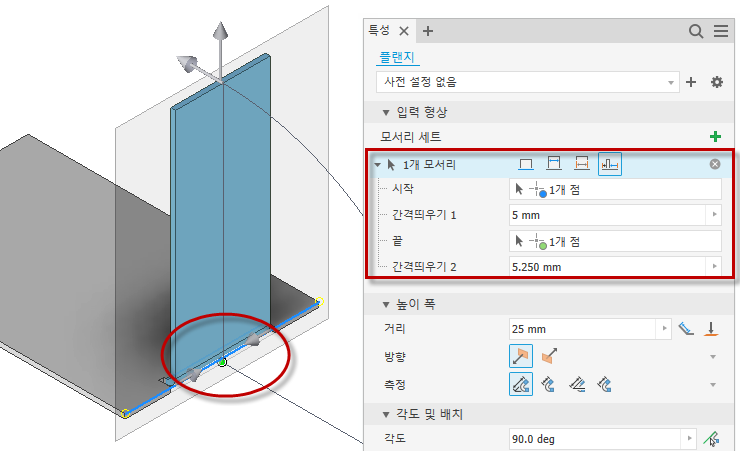Toggle the first 측정 bend measurement option
740x451 pixels.
click(x=521, y=384)
